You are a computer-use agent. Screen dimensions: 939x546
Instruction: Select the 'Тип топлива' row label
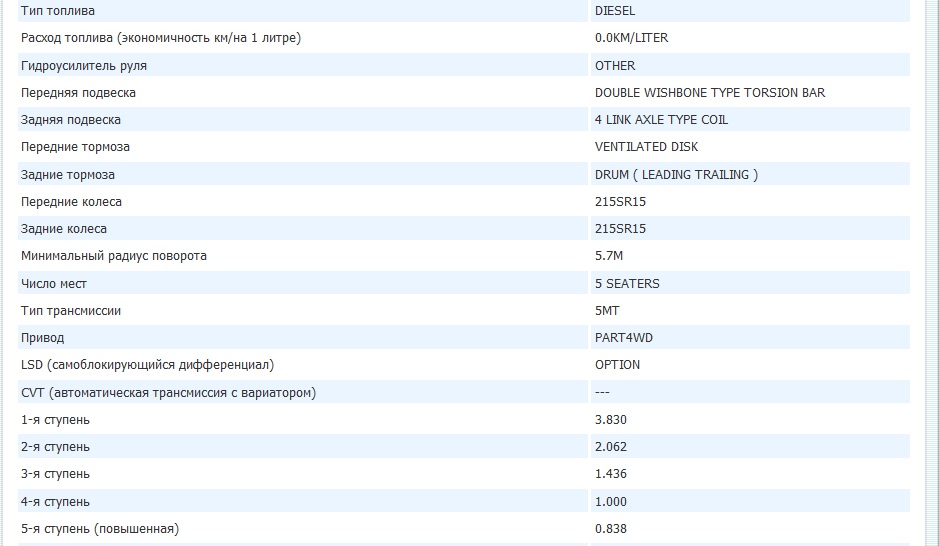(59, 11)
